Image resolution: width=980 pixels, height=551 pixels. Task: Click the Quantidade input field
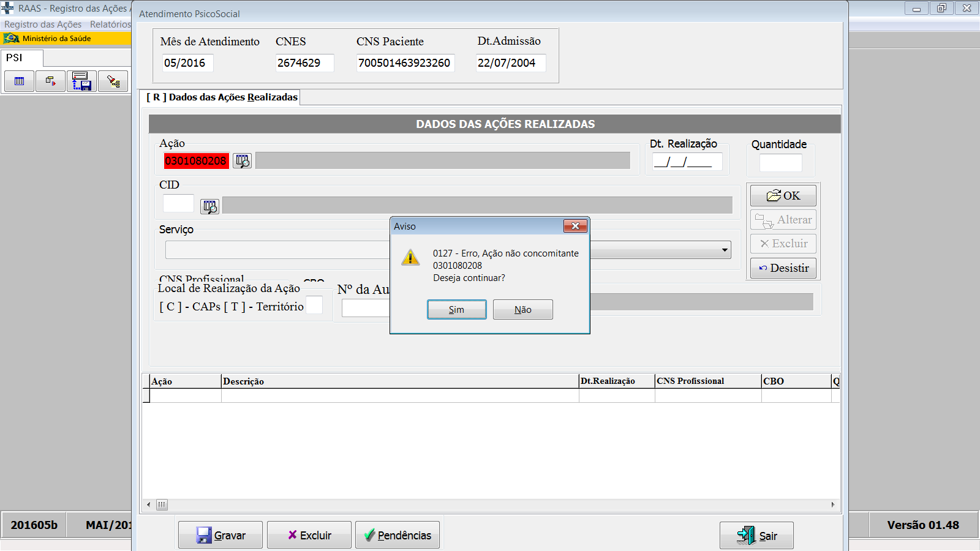click(780, 163)
